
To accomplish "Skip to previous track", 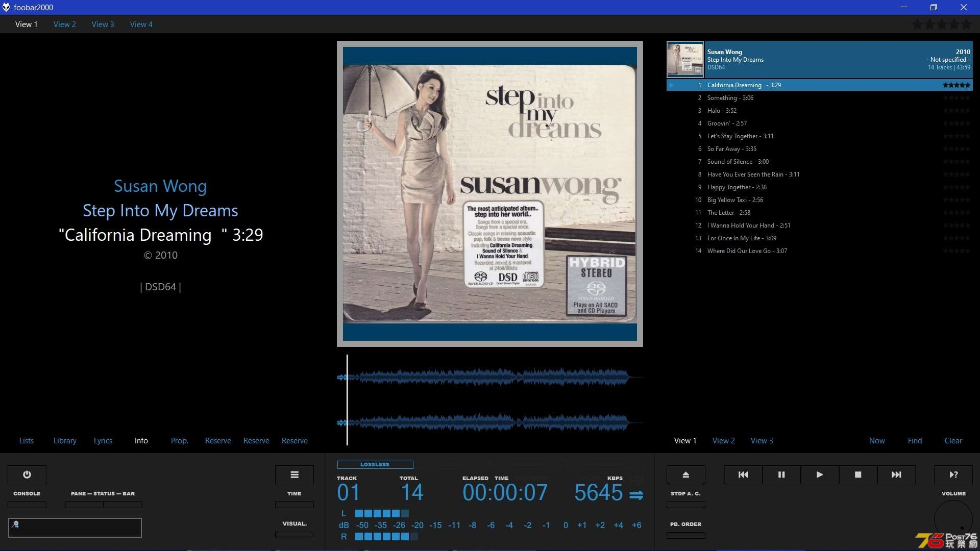I will click(743, 474).
